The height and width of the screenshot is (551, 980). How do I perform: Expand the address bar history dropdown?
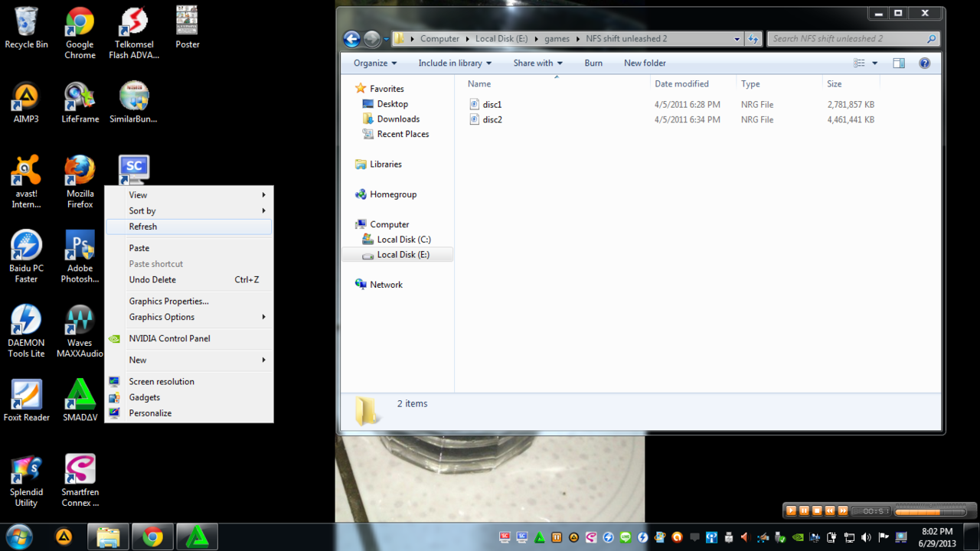click(737, 39)
